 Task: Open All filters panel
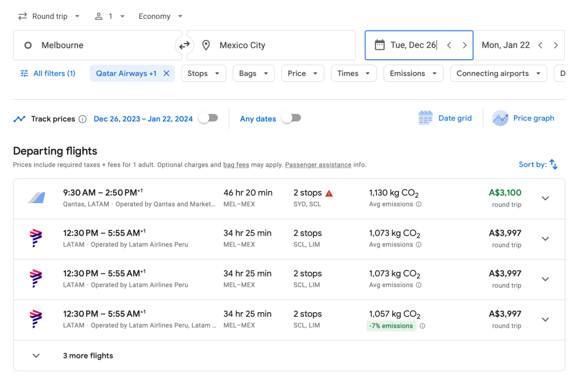48,73
